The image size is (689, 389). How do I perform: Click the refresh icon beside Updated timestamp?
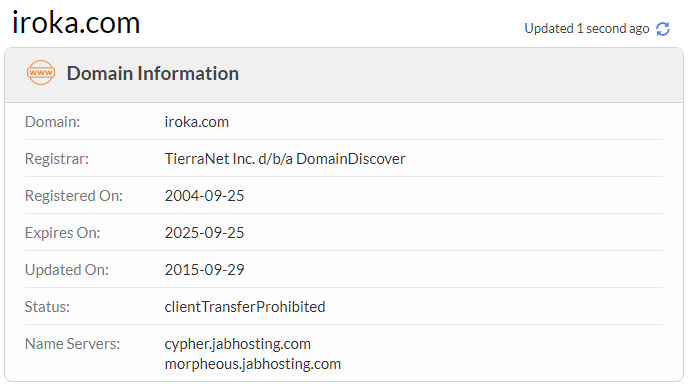pyautogui.click(x=663, y=29)
